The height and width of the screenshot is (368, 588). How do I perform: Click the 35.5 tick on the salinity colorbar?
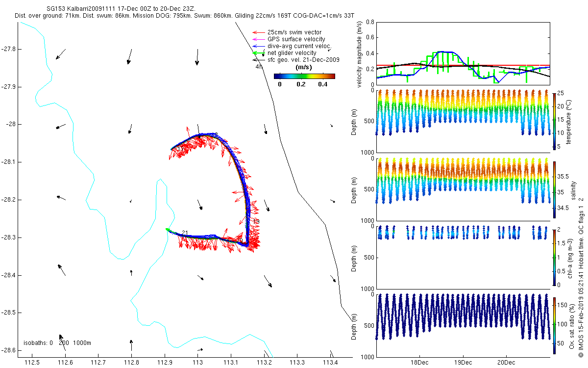564,177
